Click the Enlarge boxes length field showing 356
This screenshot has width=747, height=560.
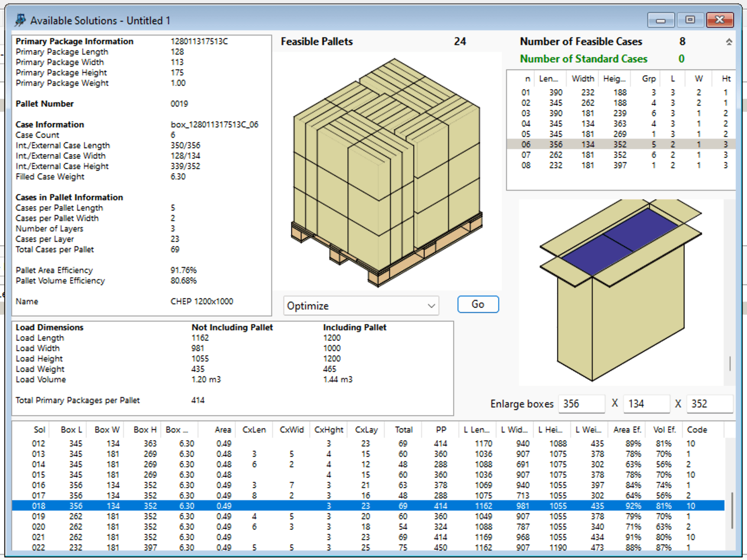coord(581,404)
